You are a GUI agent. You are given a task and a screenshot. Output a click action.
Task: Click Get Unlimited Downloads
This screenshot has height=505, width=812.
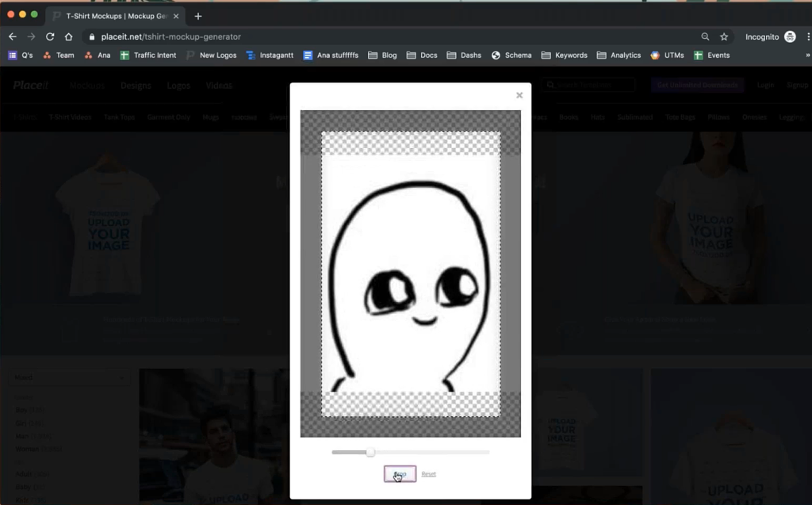tap(696, 85)
